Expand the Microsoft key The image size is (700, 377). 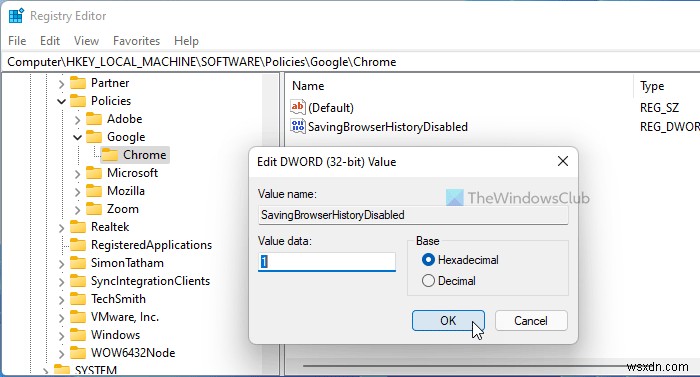(x=78, y=173)
